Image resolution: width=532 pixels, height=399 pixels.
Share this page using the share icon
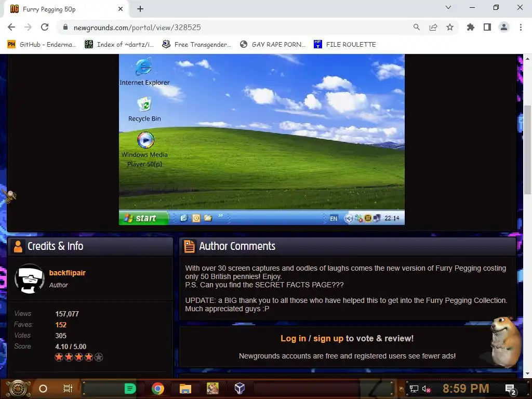tap(433, 27)
